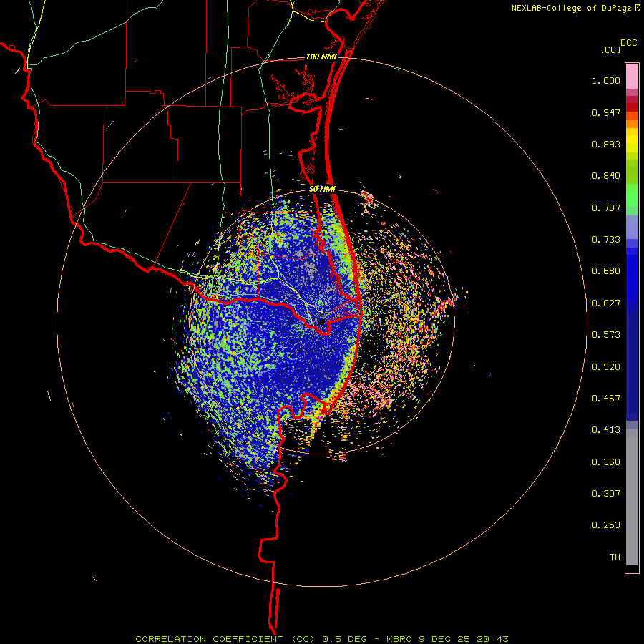Click the 0.520 color scale label
The width and height of the screenshot is (644, 644).
point(606,366)
